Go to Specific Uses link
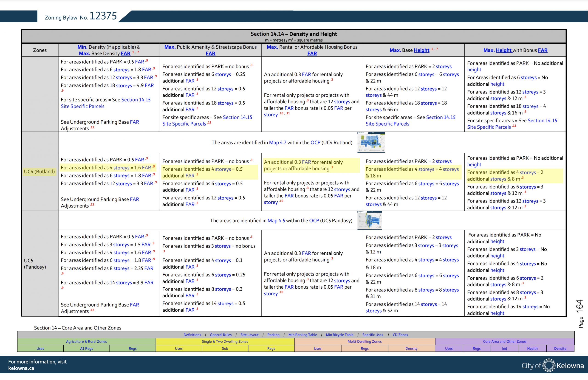The image size is (588, 380). 373,335
